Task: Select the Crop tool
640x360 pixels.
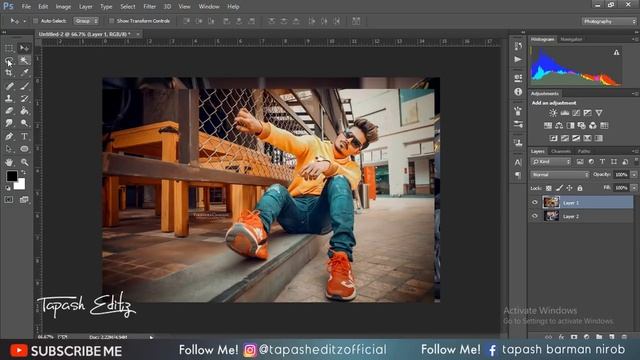Action: coord(9,73)
